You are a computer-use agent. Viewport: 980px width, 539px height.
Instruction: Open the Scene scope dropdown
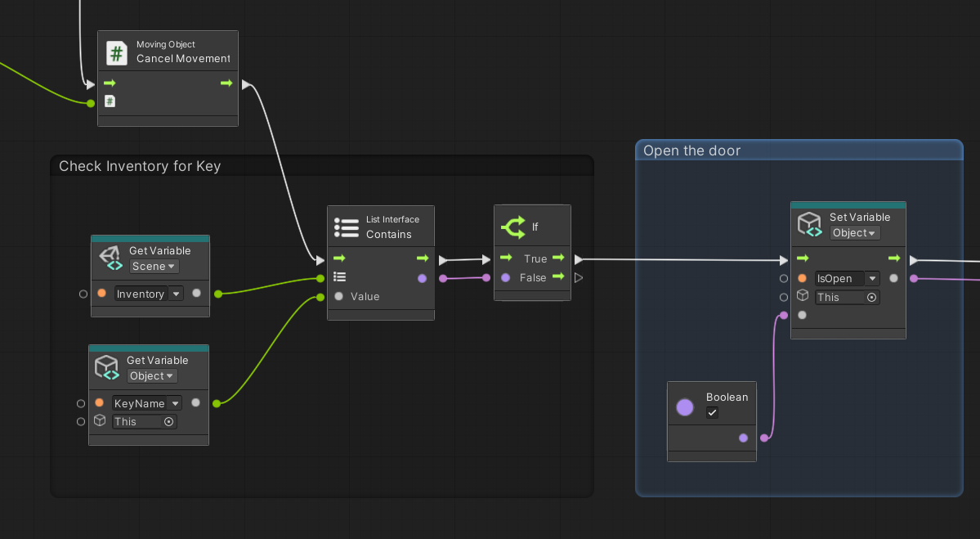click(x=154, y=267)
